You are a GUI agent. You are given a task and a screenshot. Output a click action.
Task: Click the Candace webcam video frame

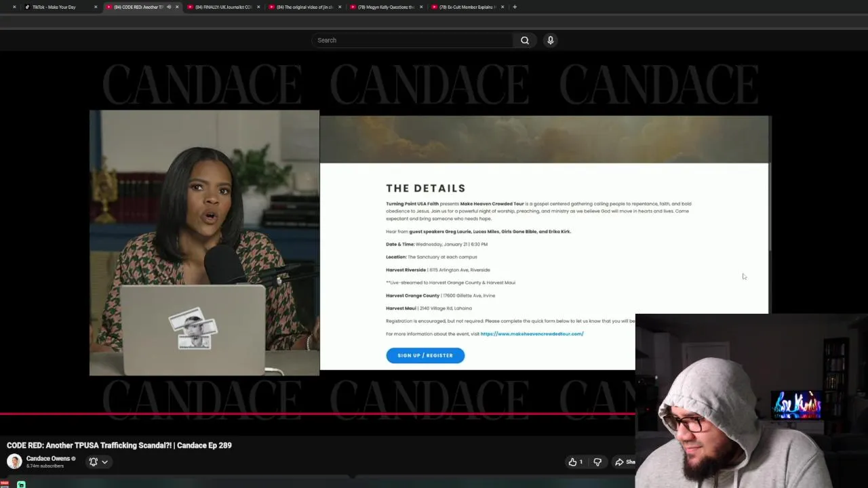[204, 243]
